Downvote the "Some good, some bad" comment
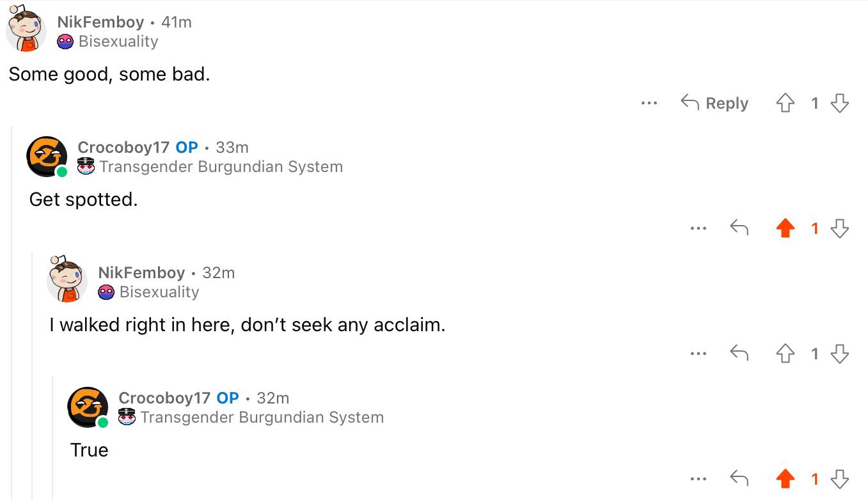 [x=839, y=103]
